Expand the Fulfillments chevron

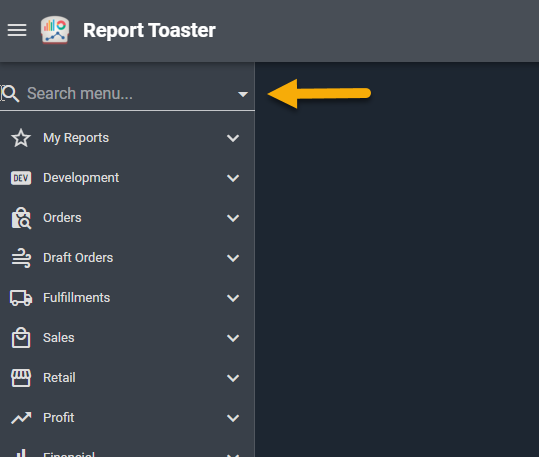[233, 298]
